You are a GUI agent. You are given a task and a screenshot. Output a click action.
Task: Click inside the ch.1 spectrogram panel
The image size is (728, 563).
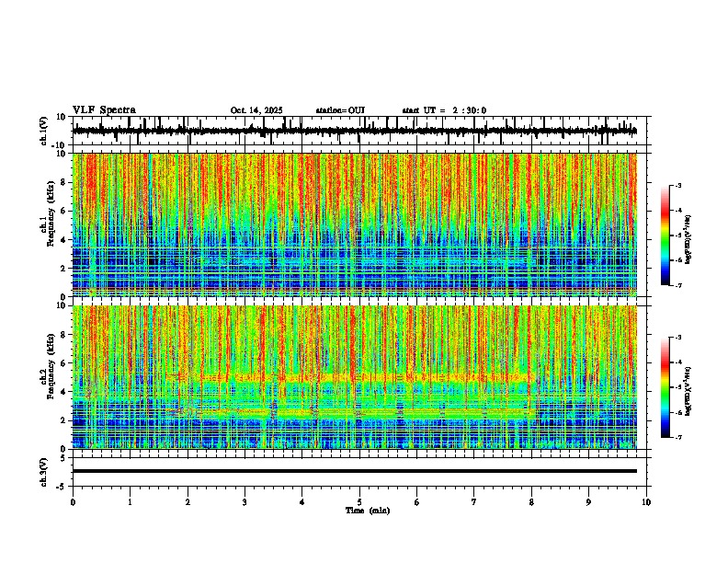355,224
